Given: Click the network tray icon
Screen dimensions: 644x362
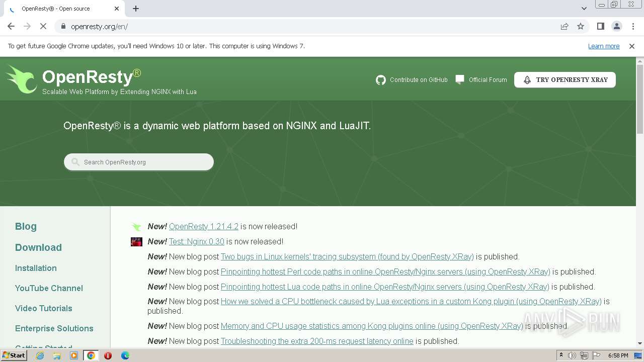Looking at the screenshot, I should 584,355.
